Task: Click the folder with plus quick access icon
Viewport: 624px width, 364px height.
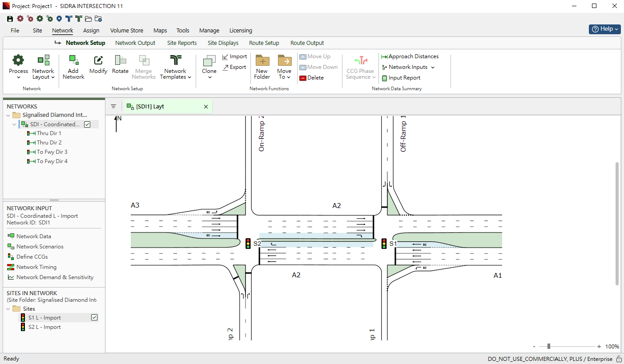Action: (x=99, y=19)
